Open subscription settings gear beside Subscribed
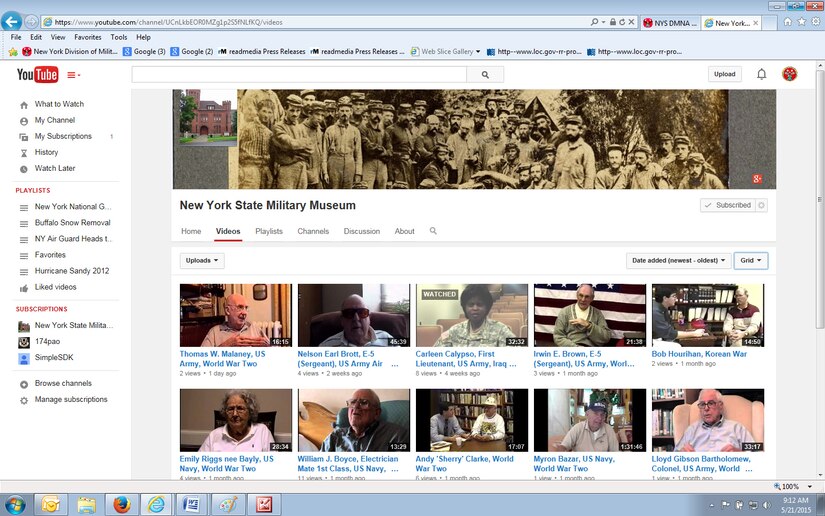The image size is (825, 516). click(761, 205)
